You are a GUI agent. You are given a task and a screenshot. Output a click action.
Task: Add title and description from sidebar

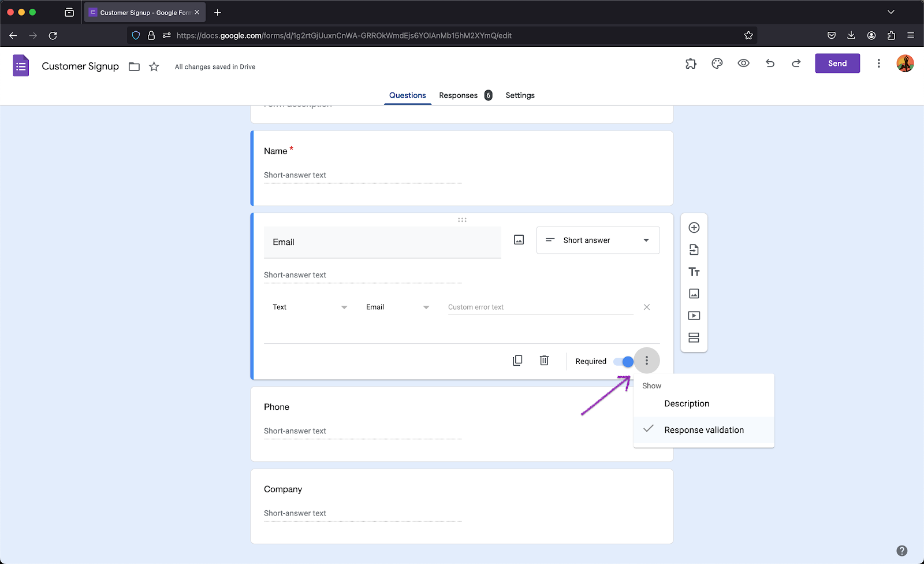point(694,272)
